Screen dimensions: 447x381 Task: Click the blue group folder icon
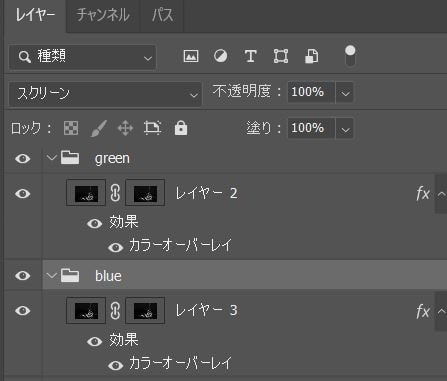coord(70,275)
